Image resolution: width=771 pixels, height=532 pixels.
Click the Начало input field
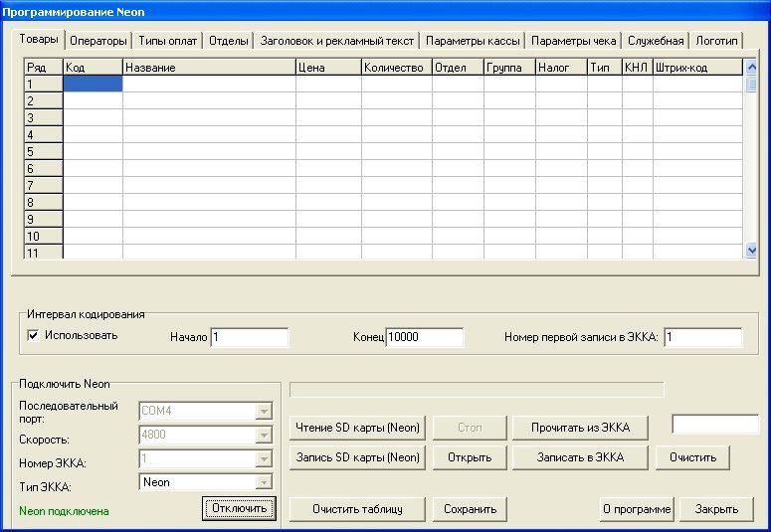coord(250,337)
